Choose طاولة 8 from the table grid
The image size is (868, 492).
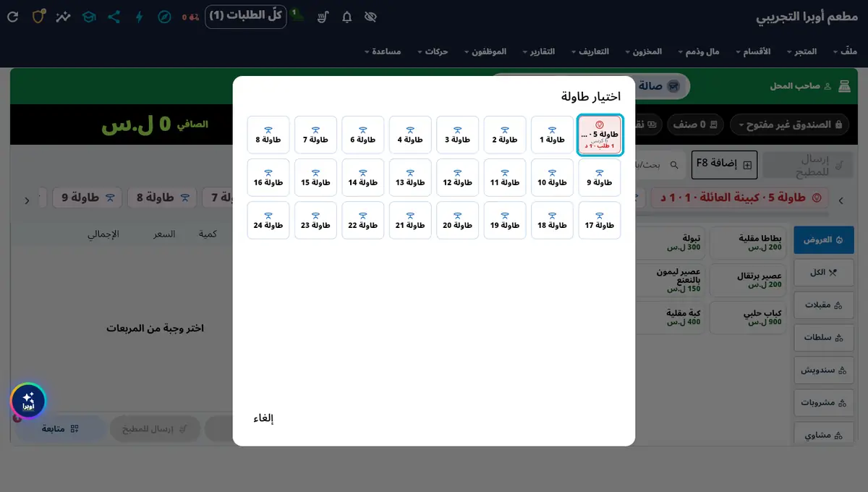268,135
